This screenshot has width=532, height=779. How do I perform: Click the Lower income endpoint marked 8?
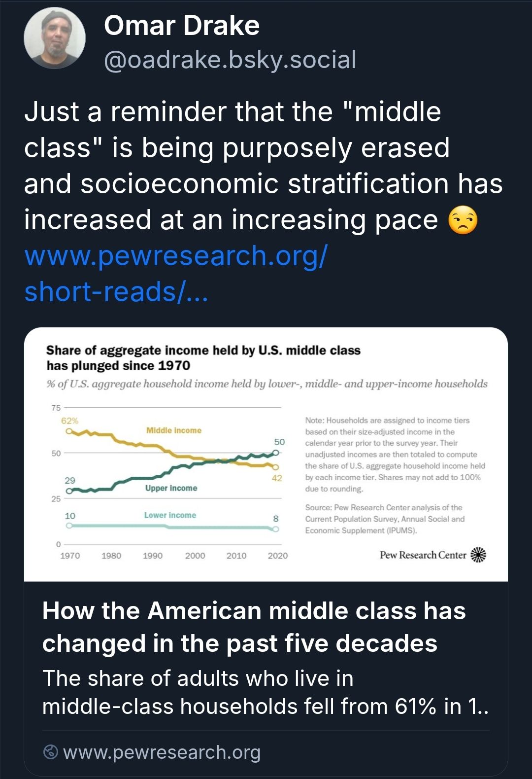pyautogui.click(x=275, y=529)
